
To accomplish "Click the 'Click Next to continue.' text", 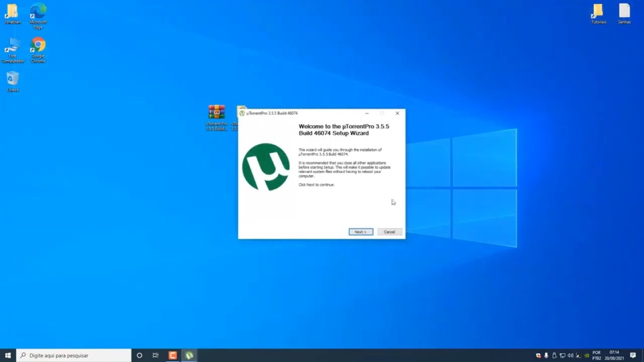I will tap(316, 185).
